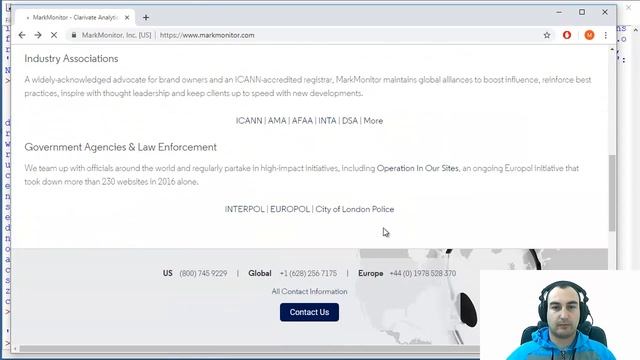This screenshot has width=640, height=360.
Task: Open the AFAA link
Action: pos(302,121)
